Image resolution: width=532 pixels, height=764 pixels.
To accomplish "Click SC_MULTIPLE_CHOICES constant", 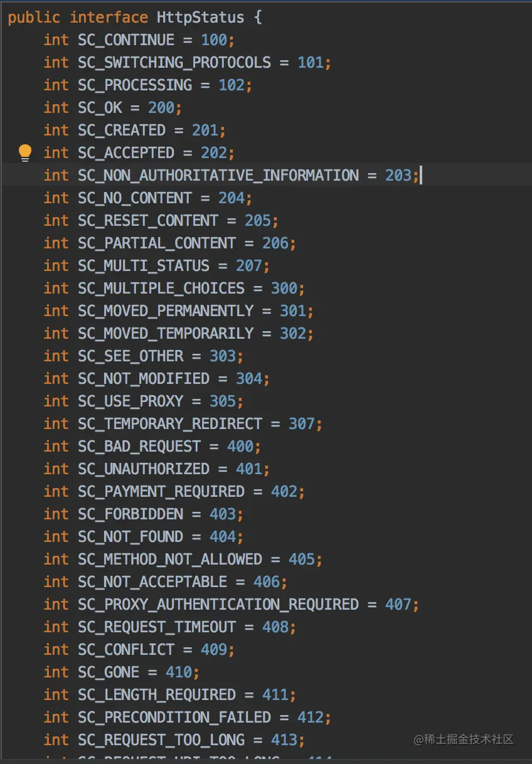I will [161, 289].
